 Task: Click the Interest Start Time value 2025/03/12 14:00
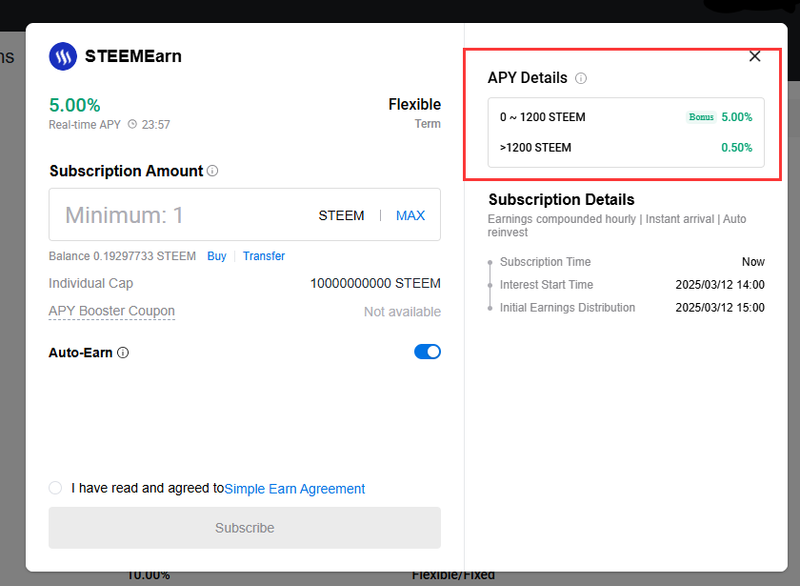tap(720, 285)
